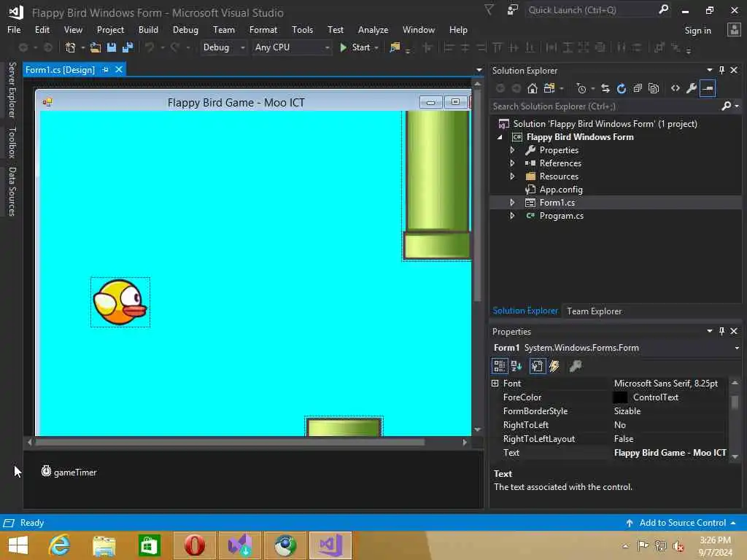Select Program.cs file in the tree
Viewport: 747px width, 560px height.
(x=561, y=216)
